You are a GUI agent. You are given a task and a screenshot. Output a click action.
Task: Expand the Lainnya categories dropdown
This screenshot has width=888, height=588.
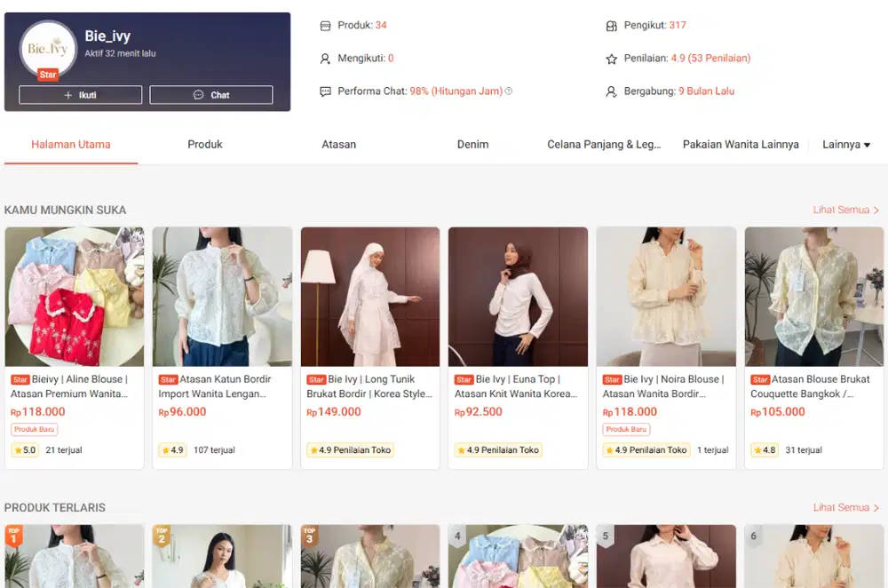click(845, 145)
